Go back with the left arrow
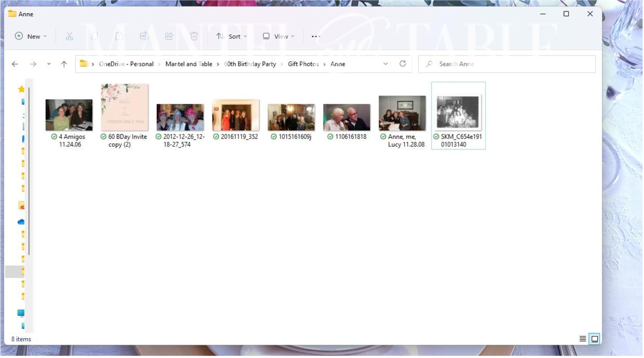Screen dimensions: 644x358 click(15, 64)
